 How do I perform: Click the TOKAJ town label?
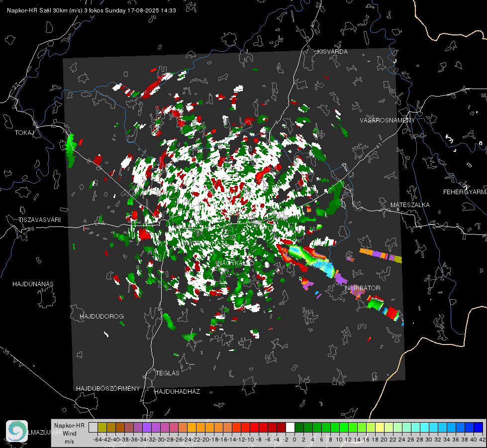pos(24,133)
